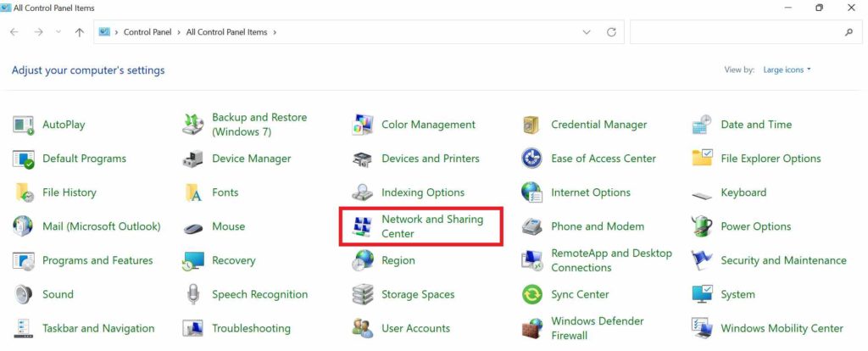868x351 pixels.
Task: Open the Indexing Options magnifier icon
Action: pos(363,192)
